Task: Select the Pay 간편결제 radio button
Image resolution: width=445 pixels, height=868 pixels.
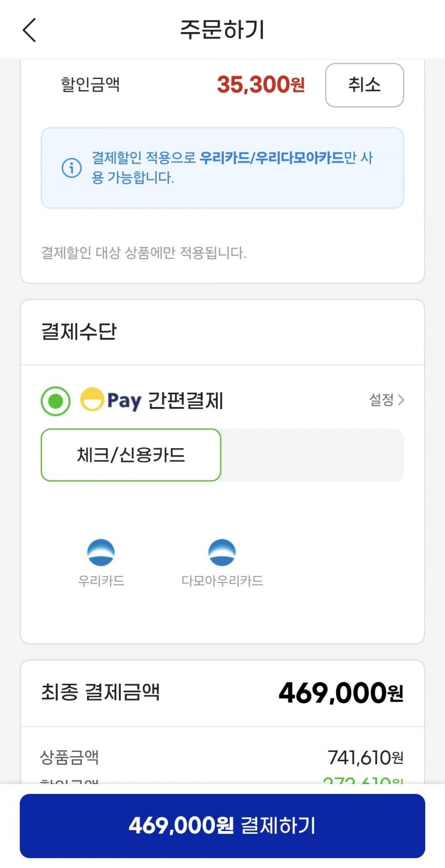Action: pos(55,401)
